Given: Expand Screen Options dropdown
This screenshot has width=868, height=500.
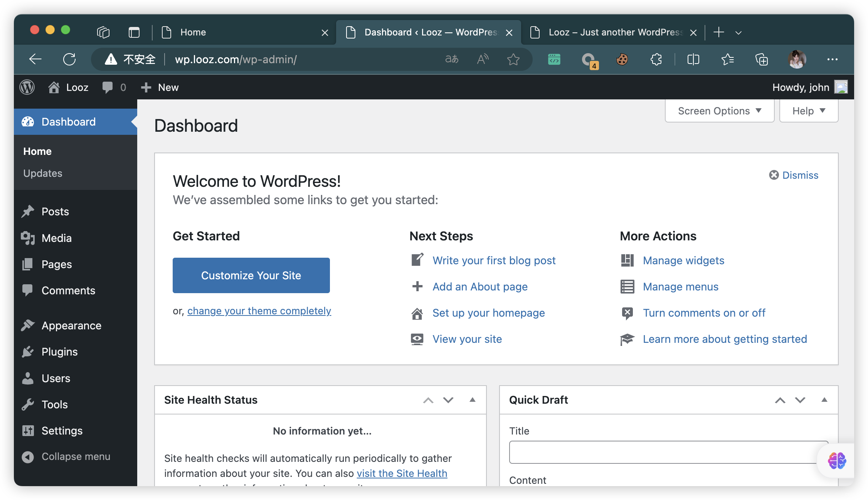Looking at the screenshot, I should (720, 111).
